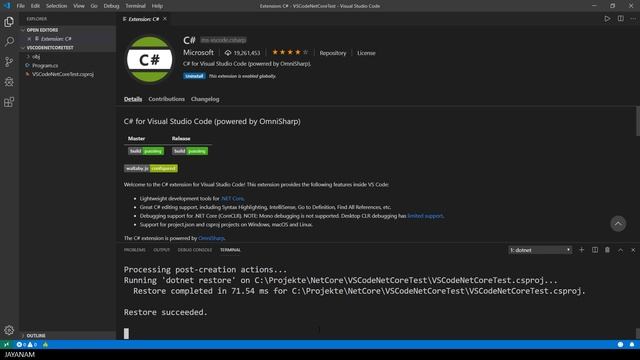
Task: Click the Release build passing badge
Action: tap(190, 151)
